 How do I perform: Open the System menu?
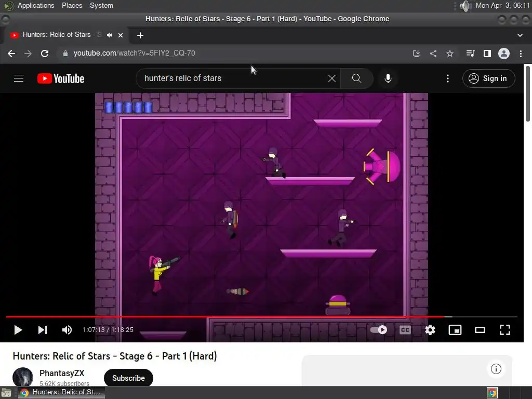coord(101,5)
